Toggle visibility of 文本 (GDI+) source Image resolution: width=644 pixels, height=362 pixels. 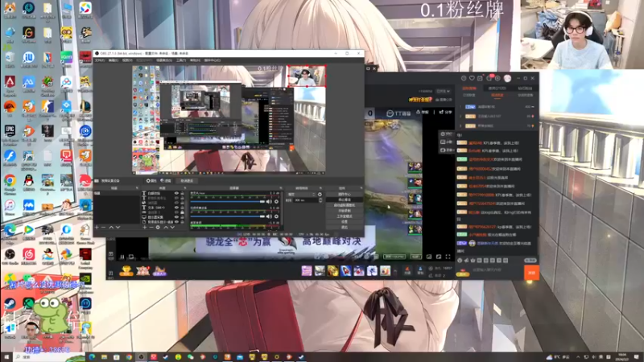[x=176, y=208]
